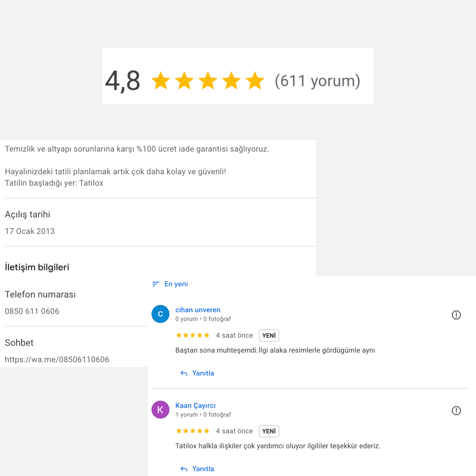Viewport: 476px width, 476px height.
Task: Click the first star of cihan unveren's rating
Action: pyautogui.click(x=179, y=335)
